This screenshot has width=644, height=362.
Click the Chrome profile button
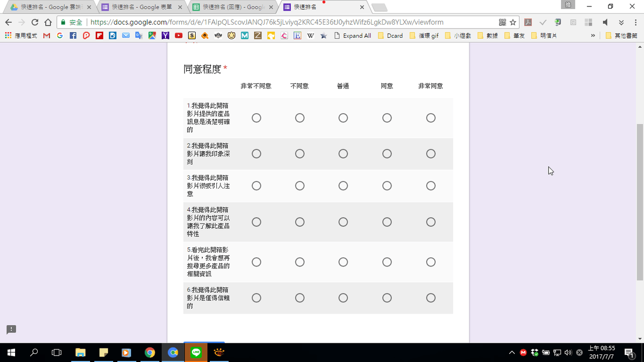[568, 5]
